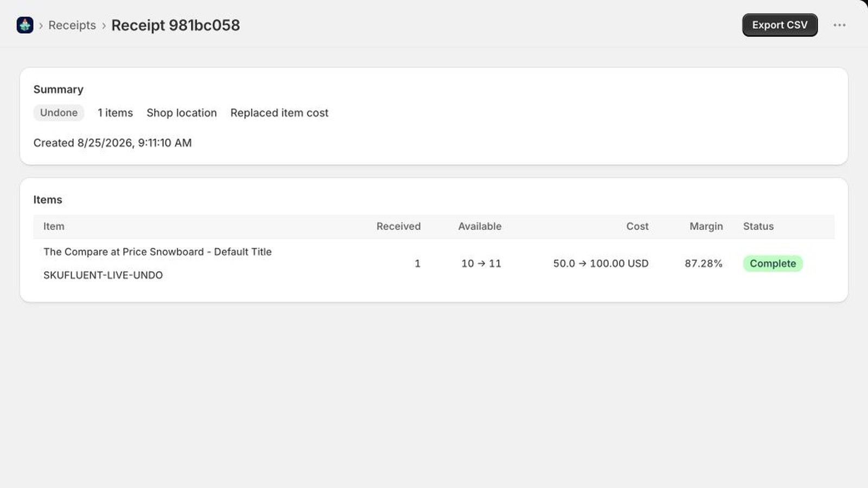This screenshot has height=488, width=868.
Task: Click the Item column header
Action: point(54,226)
